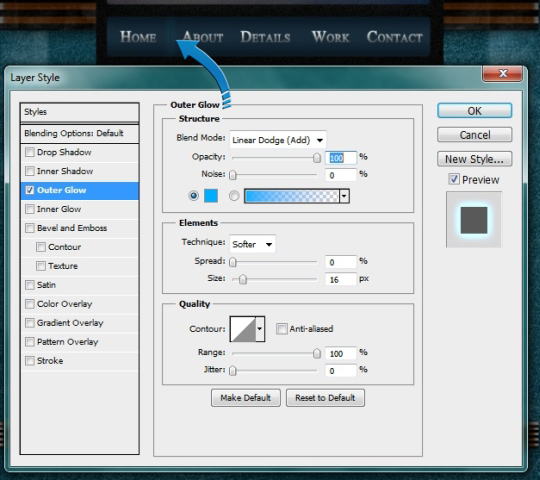Uncheck the Preview checkbox

coord(454,179)
